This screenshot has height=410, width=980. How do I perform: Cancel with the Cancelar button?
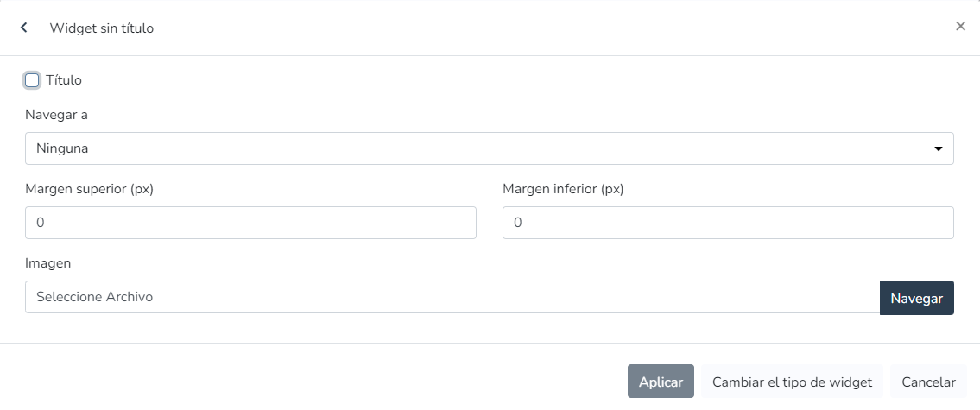click(928, 382)
